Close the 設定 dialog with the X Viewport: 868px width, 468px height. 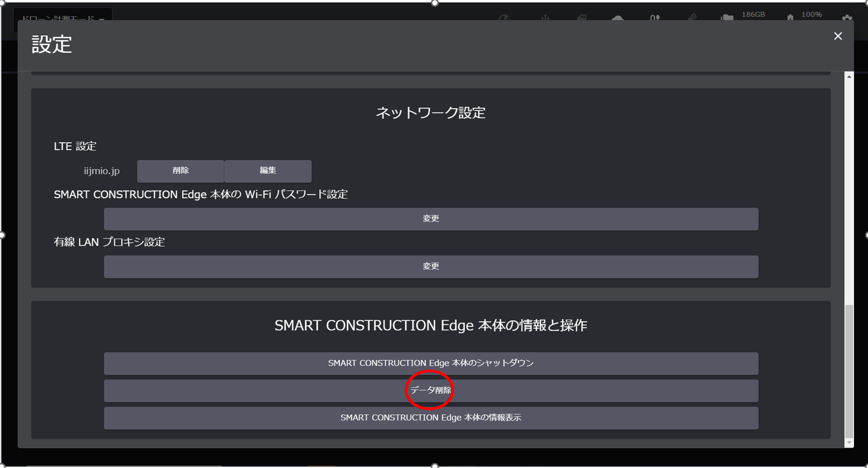point(838,36)
